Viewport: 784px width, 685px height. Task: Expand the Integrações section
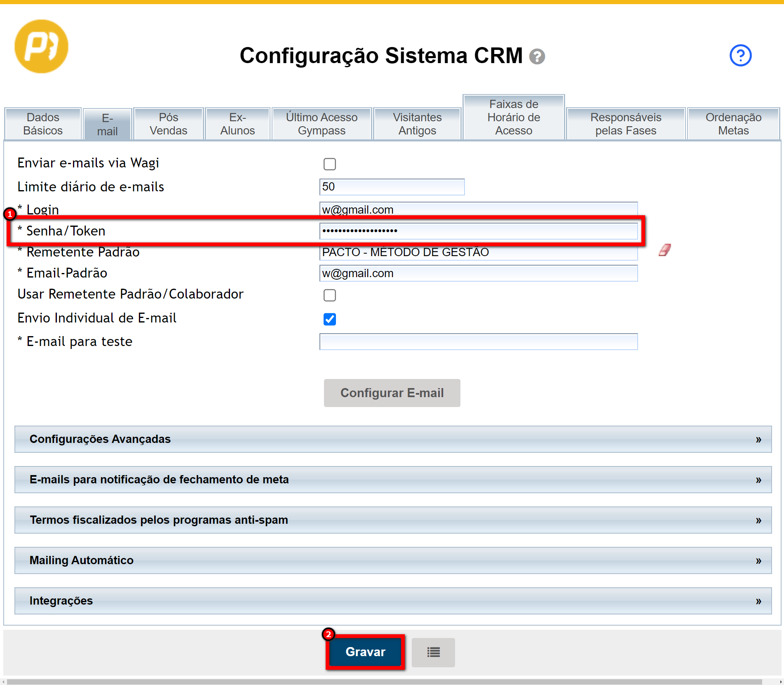[393, 601]
